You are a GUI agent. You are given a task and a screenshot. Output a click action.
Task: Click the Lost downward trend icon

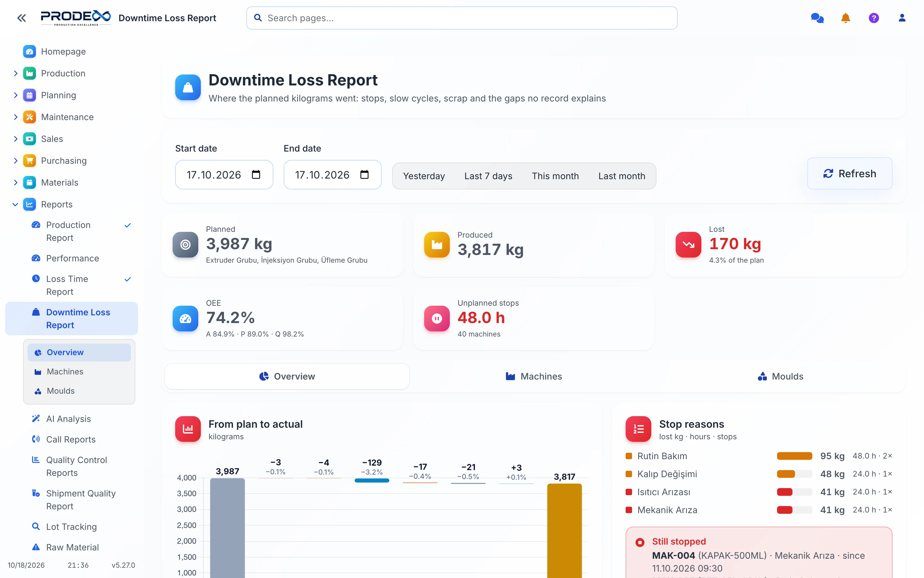click(x=688, y=245)
